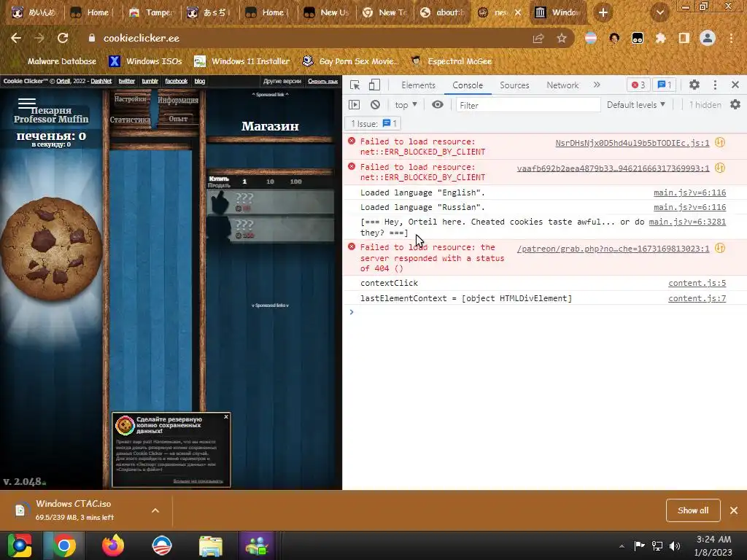Open the Windows ISOs bookmark

click(146, 61)
